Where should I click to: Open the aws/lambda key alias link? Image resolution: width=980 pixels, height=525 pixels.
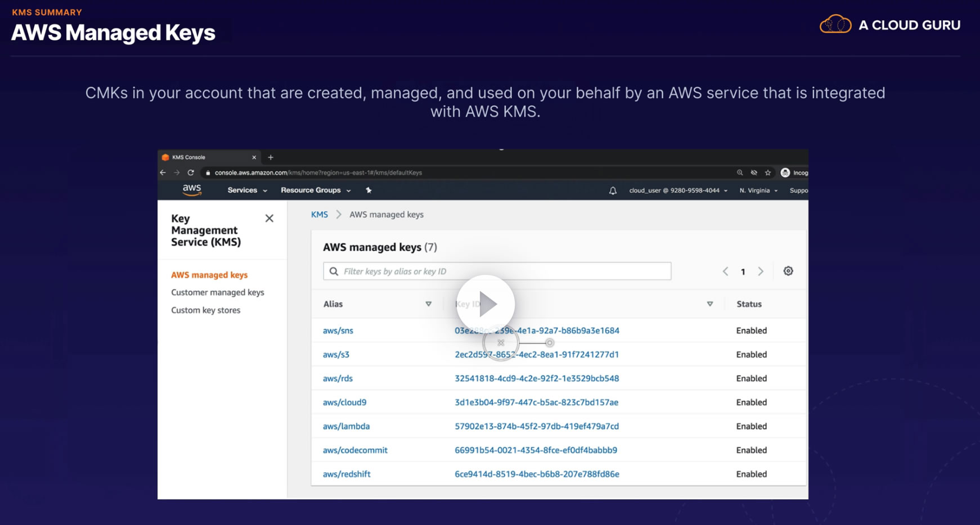(x=346, y=426)
